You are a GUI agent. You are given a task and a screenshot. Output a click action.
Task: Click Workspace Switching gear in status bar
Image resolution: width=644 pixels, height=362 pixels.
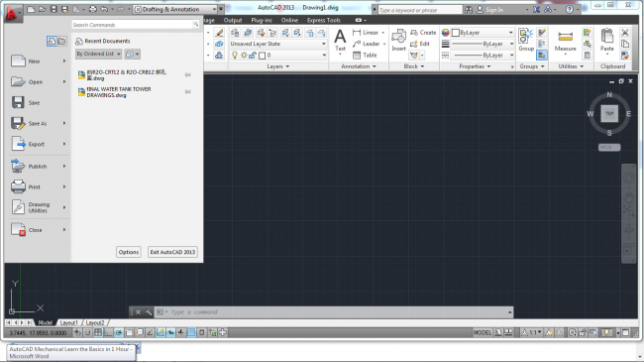tap(572, 333)
